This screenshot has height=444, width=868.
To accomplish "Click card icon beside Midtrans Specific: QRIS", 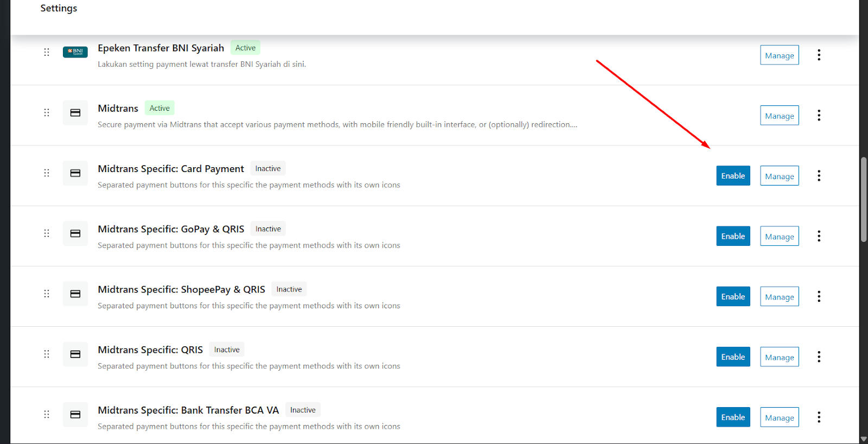I will [x=75, y=354].
